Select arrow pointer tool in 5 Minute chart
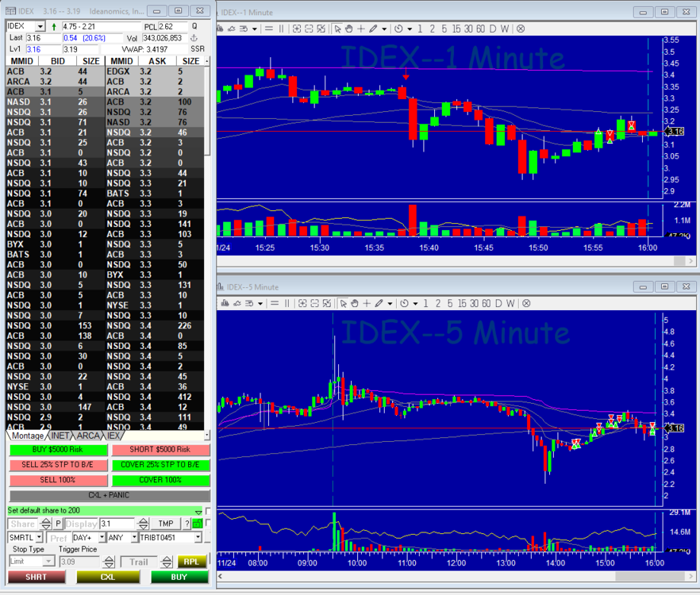The image size is (700, 595). coord(344,303)
